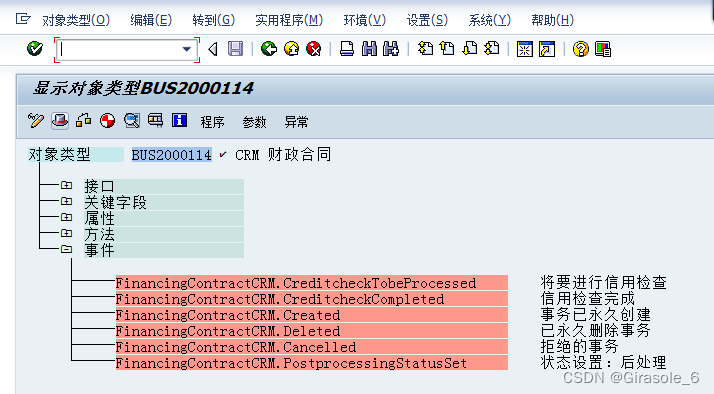Open the 环境(V) menu
This screenshot has height=394, width=714.
[x=364, y=20]
